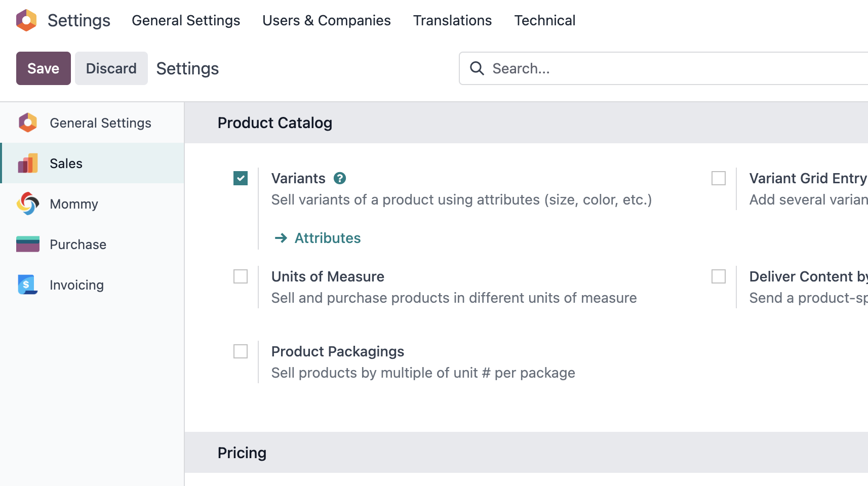
Task: Click 'Sell variants of a product' description
Action: click(x=462, y=199)
